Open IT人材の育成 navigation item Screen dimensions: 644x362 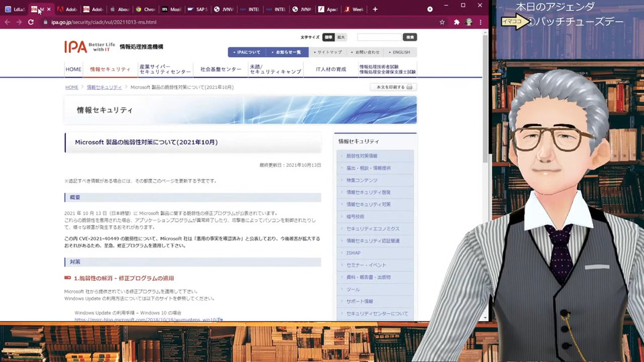pyautogui.click(x=331, y=69)
